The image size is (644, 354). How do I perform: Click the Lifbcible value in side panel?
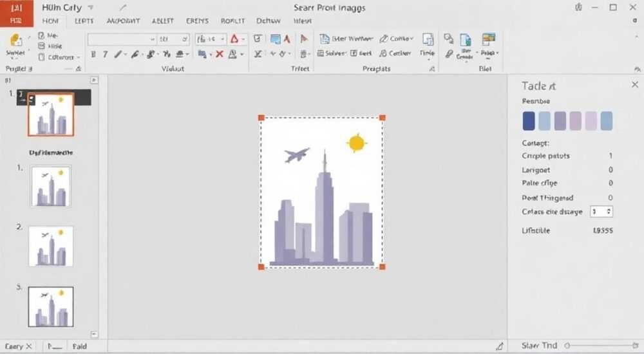[x=603, y=230]
